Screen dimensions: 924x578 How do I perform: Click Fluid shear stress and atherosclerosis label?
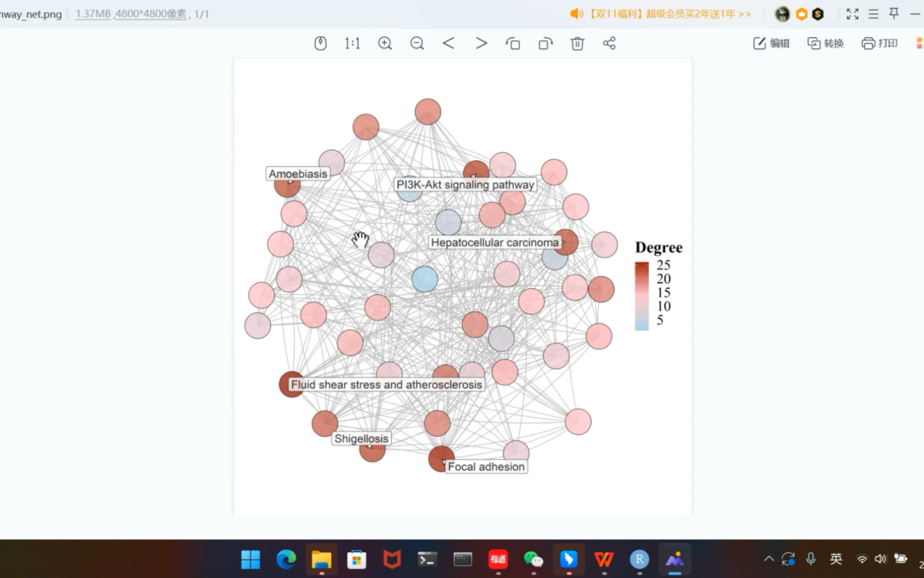click(387, 385)
